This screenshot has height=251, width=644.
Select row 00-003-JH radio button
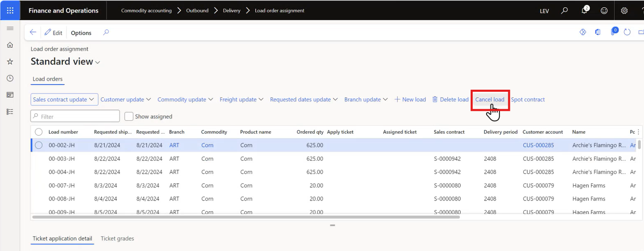pyautogui.click(x=38, y=158)
